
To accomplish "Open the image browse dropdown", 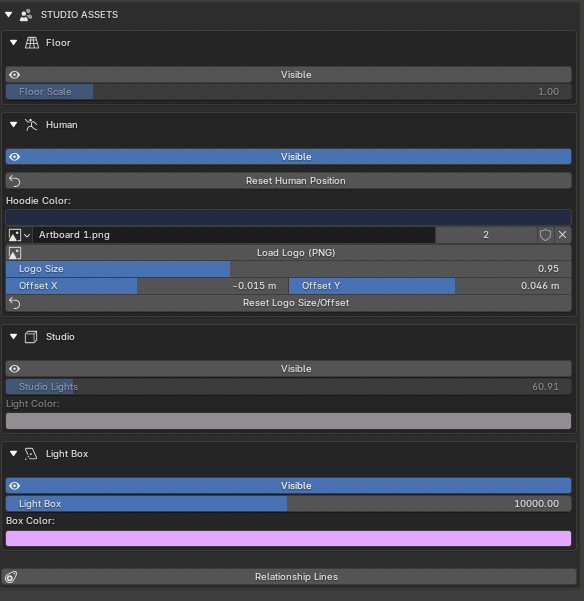I will (19, 235).
